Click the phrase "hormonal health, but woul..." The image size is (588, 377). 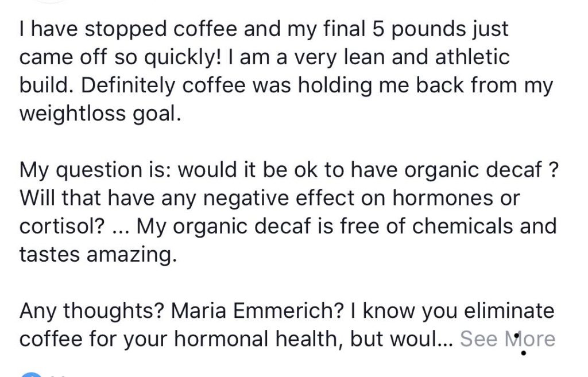pyautogui.click(x=314, y=339)
